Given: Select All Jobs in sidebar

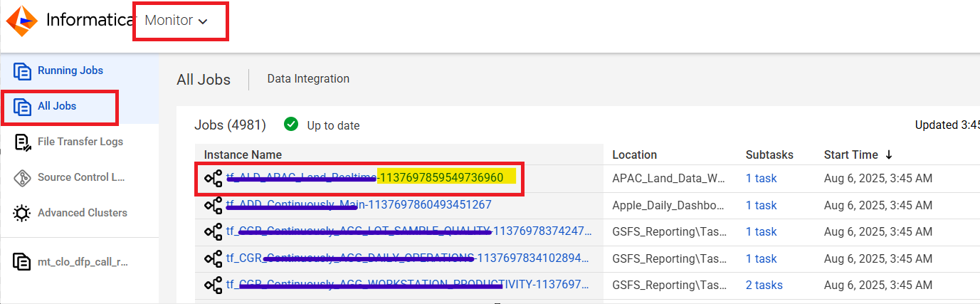Looking at the screenshot, I should [57, 106].
